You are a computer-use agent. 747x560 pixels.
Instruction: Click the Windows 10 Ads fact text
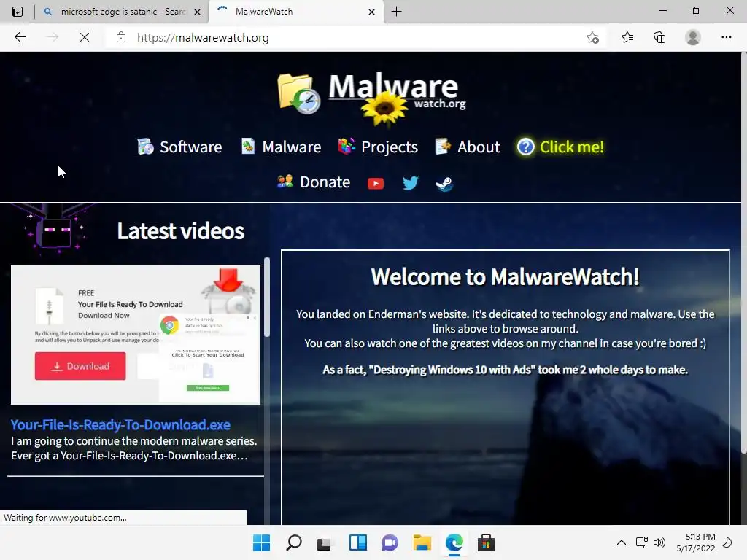pos(505,370)
